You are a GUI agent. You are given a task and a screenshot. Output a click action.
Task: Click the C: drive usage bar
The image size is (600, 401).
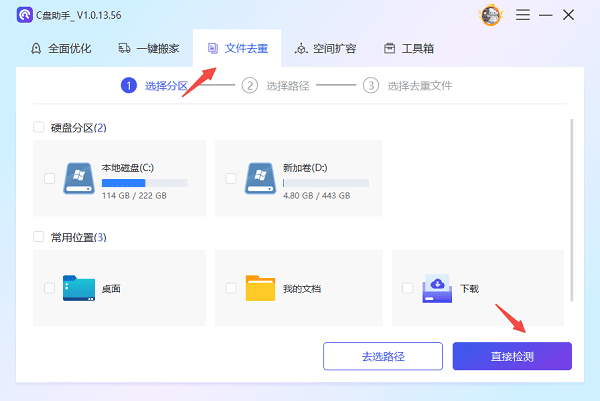point(144,183)
